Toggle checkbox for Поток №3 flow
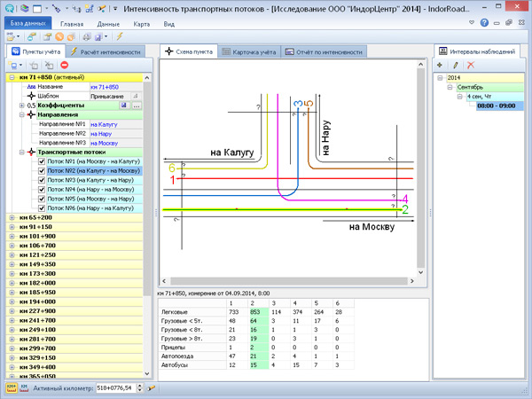The width and height of the screenshot is (532, 399). coord(42,180)
